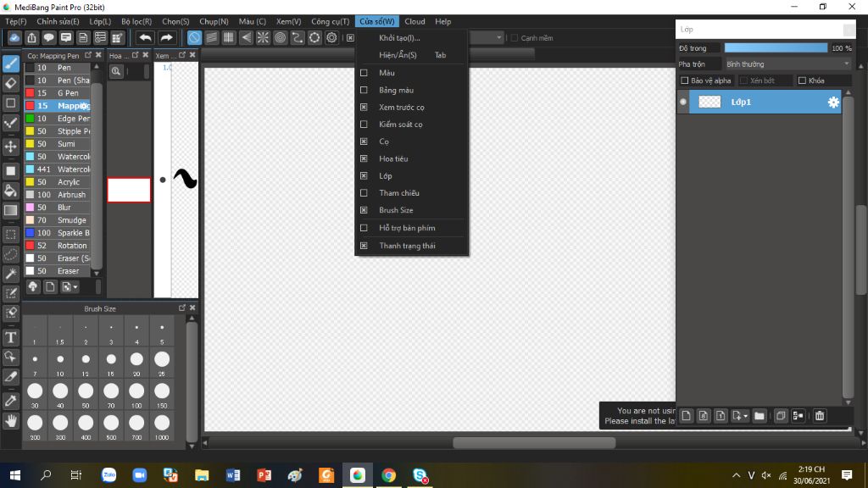Click the duplicate layer icon
The height and width of the screenshot is (488, 868).
tap(781, 415)
